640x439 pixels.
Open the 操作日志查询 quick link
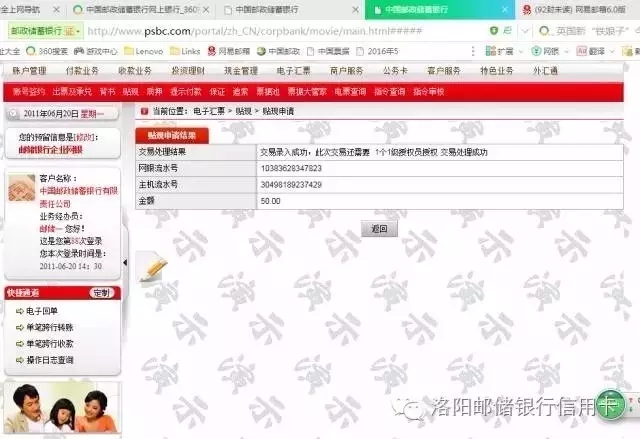click(49, 360)
